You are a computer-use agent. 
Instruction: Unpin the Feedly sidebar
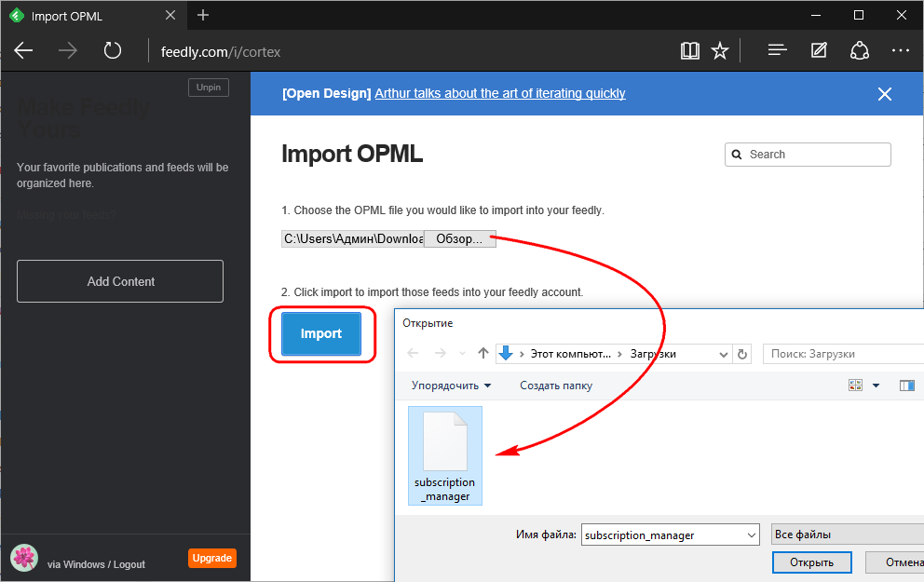[209, 88]
